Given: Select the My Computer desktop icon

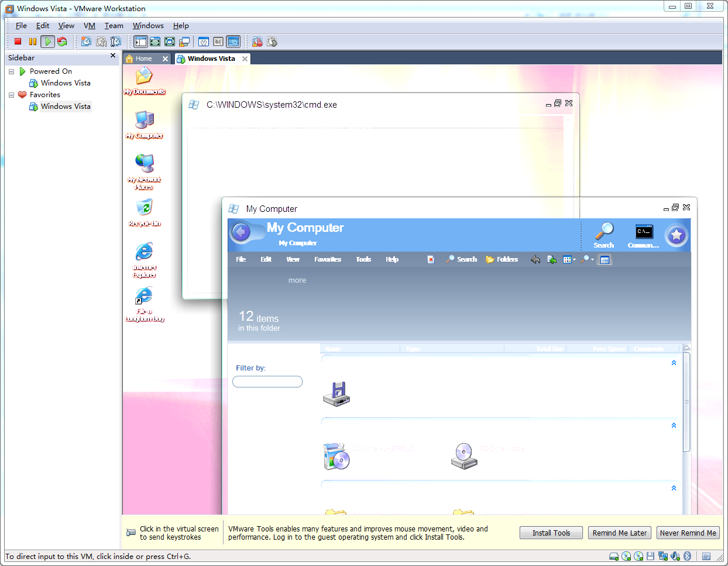Looking at the screenshot, I should click(x=145, y=124).
